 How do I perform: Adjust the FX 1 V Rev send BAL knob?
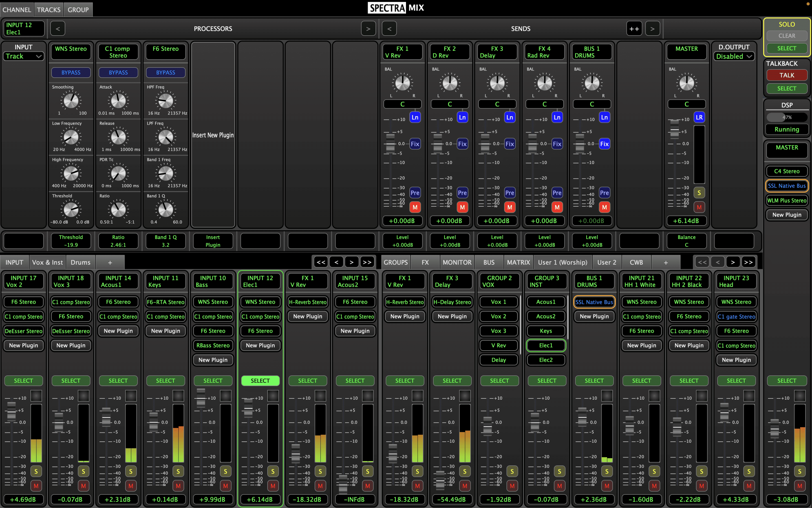click(402, 83)
